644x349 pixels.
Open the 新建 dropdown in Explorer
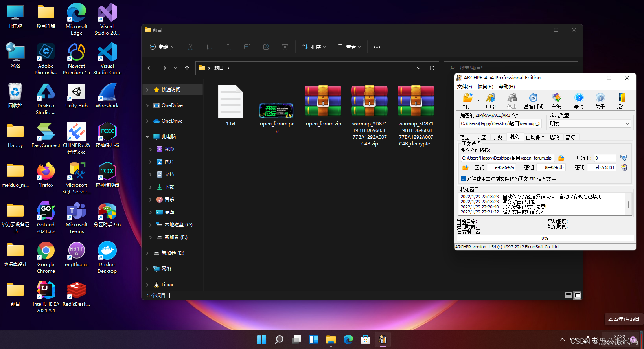[x=162, y=47]
